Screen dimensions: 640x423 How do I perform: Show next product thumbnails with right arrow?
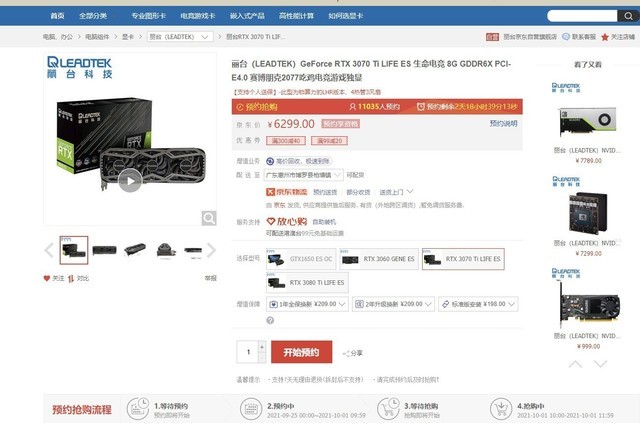tap(211, 250)
